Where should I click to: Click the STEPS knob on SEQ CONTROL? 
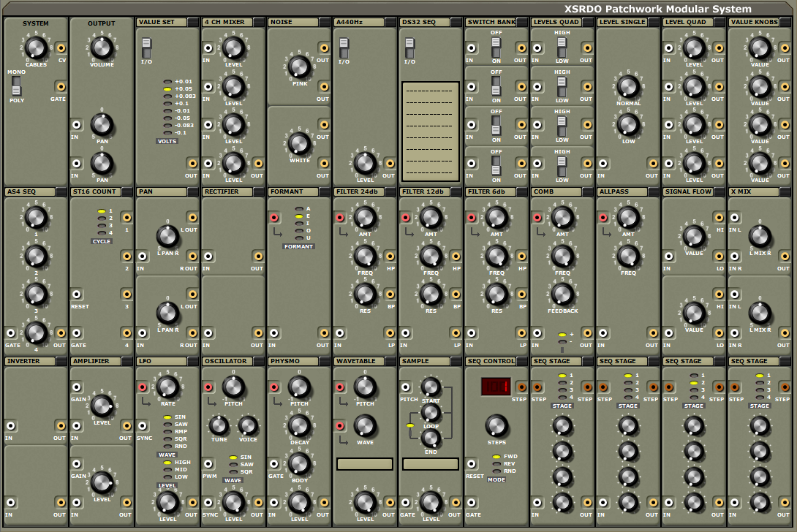tap(496, 426)
